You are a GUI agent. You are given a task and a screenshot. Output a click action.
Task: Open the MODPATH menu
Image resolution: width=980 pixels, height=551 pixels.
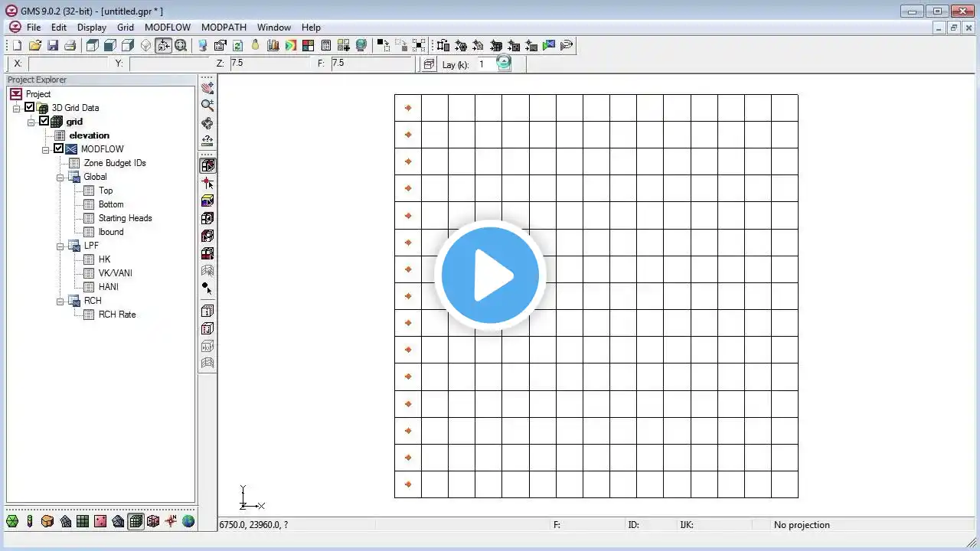pyautogui.click(x=224, y=28)
